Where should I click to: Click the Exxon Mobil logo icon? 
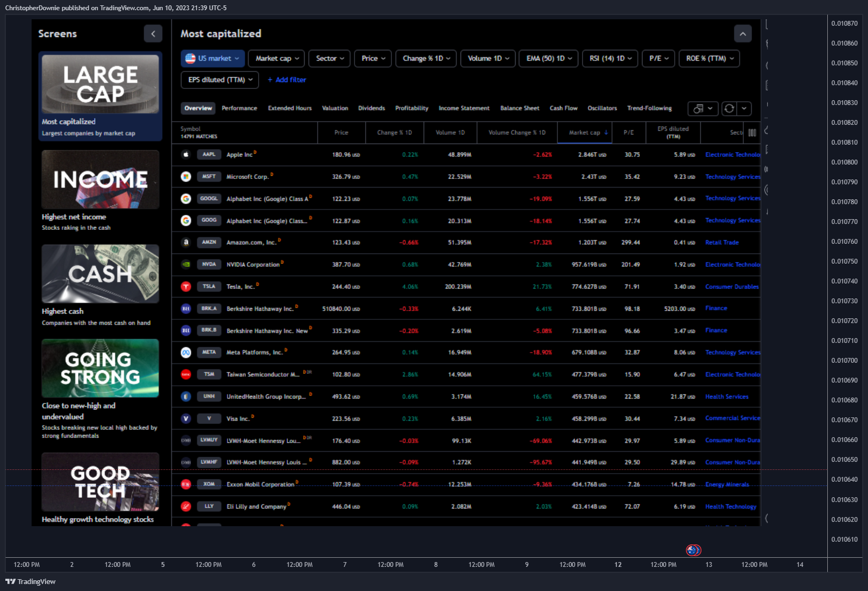point(186,484)
